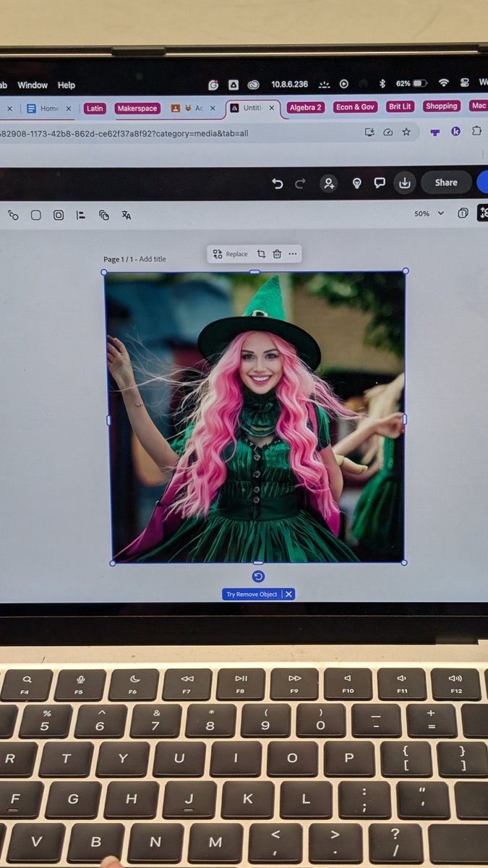The image size is (488, 868).
Task: Click the performance gauge icon in address bar
Action: [x=388, y=132]
